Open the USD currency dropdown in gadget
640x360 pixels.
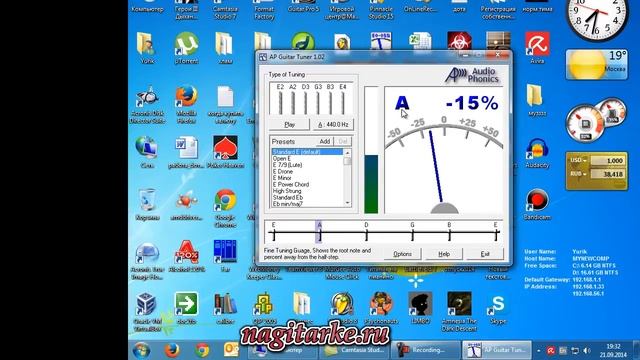point(578,160)
